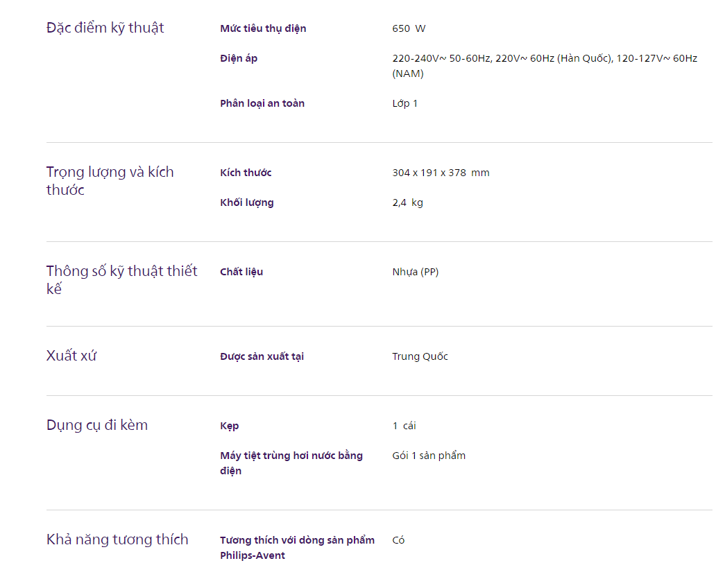Click the '2,4 kg' weight value

pos(407,202)
